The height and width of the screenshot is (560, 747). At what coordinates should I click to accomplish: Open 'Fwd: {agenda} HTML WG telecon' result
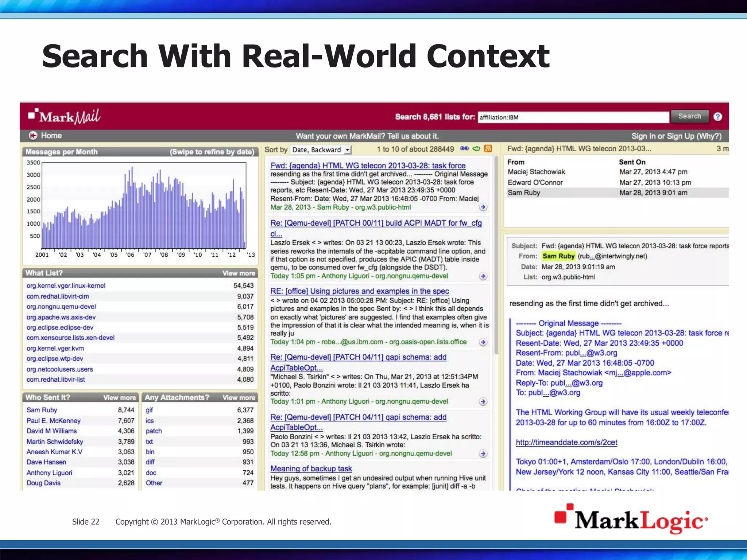click(x=368, y=166)
